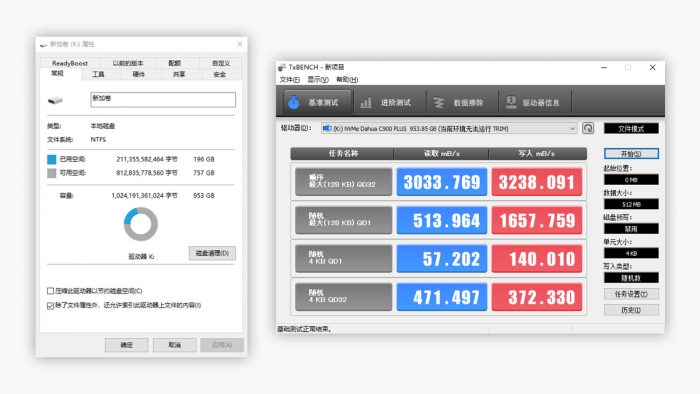Open the drive information tab
This screenshot has width=700, height=394.
pyautogui.click(x=534, y=102)
